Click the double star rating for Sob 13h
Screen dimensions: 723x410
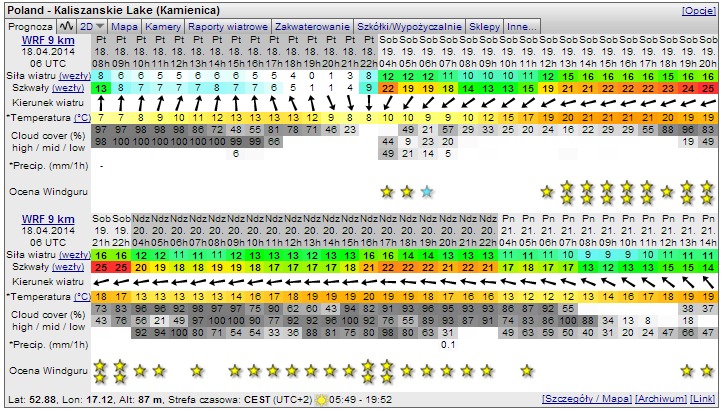click(x=567, y=193)
